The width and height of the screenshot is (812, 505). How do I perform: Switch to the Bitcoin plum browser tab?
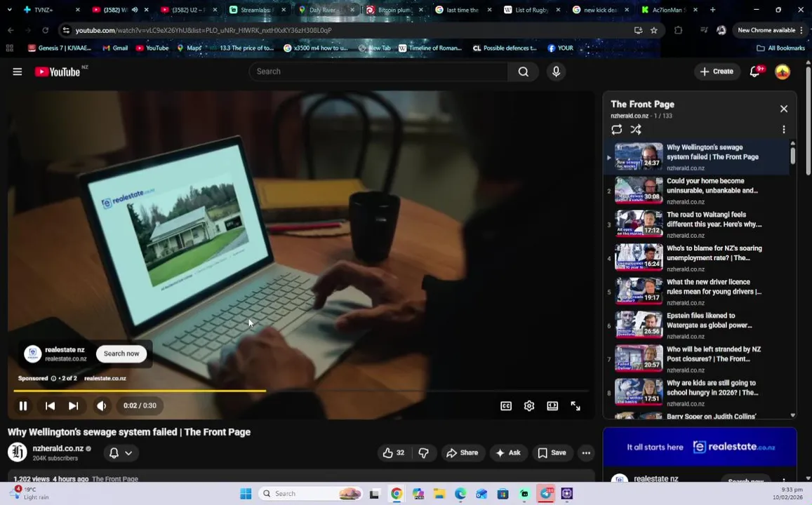pos(394,10)
